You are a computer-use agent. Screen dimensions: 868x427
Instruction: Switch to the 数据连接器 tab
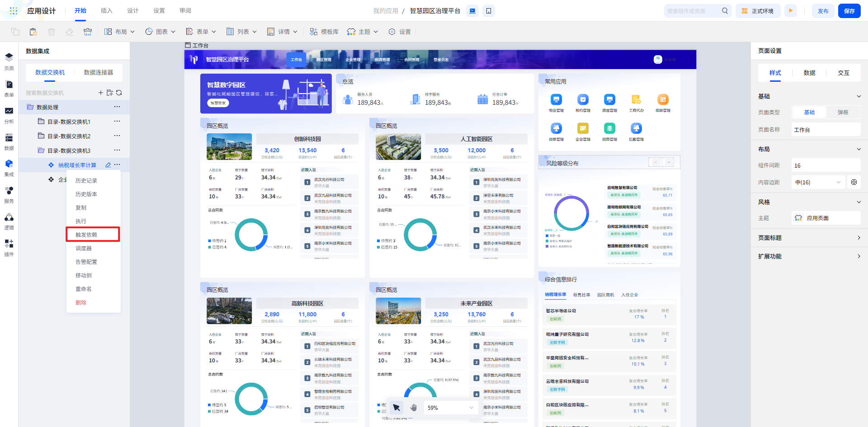(99, 72)
